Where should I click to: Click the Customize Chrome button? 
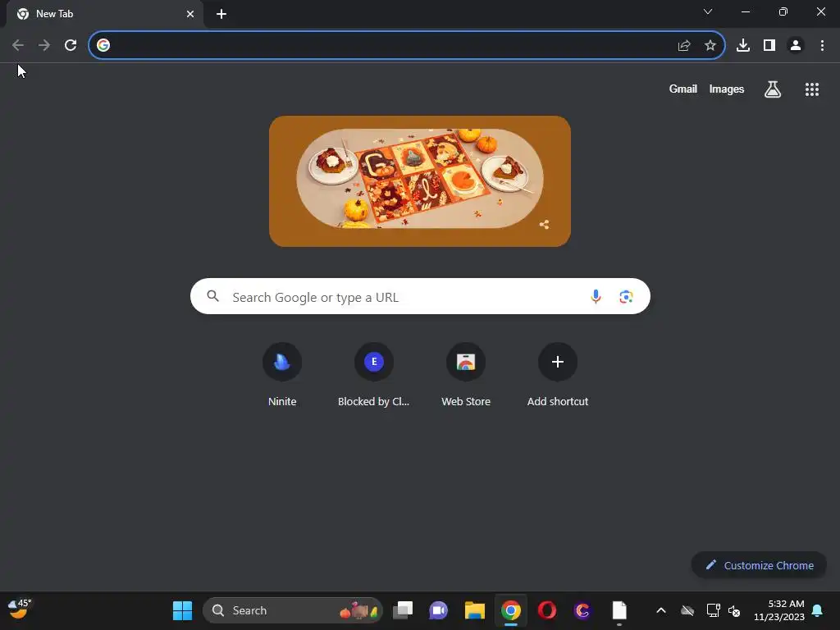pos(759,565)
